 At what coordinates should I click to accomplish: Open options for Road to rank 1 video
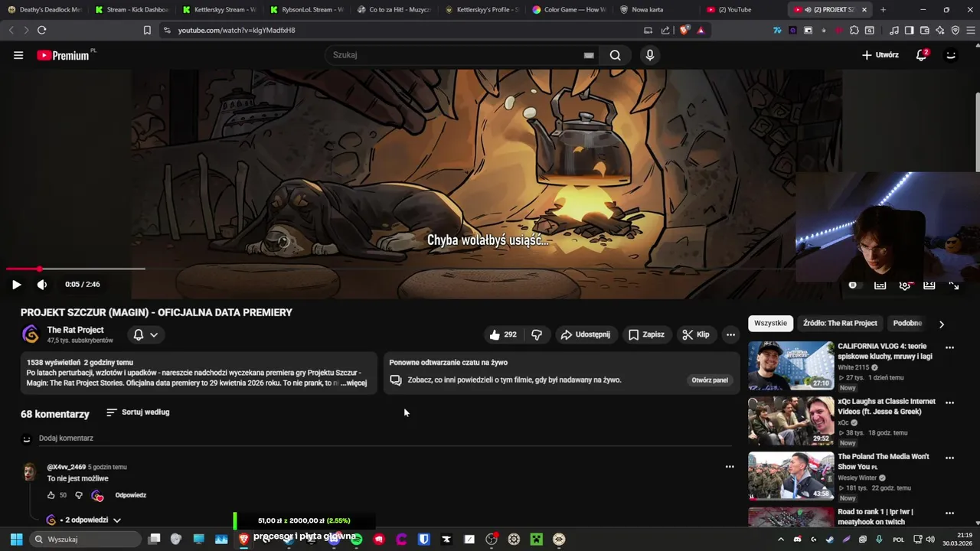click(x=950, y=513)
